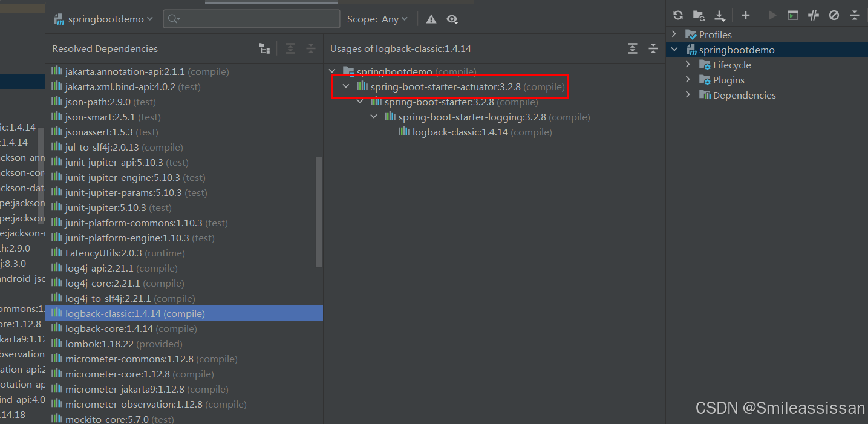This screenshot has width=868, height=424.
Task: Generate sources and update folders icon
Action: click(699, 16)
